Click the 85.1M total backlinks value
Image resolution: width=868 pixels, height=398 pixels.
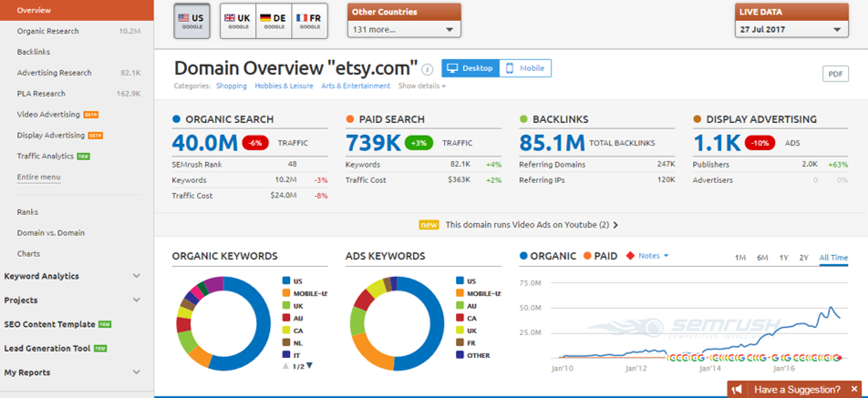(x=552, y=143)
